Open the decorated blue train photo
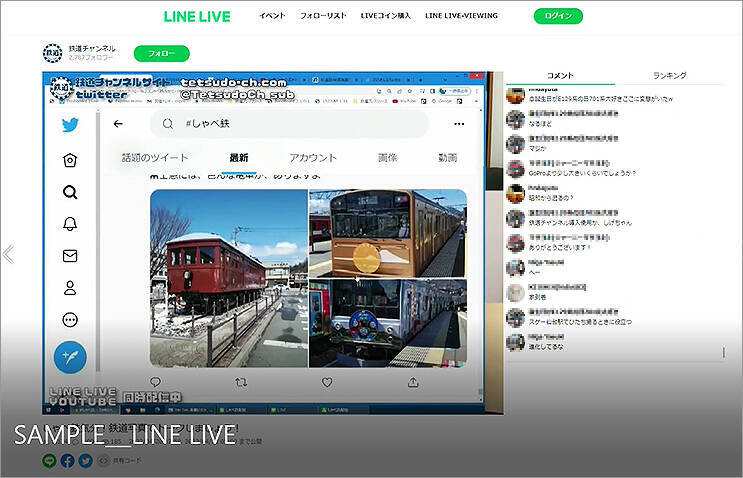743x478 pixels. (388, 324)
